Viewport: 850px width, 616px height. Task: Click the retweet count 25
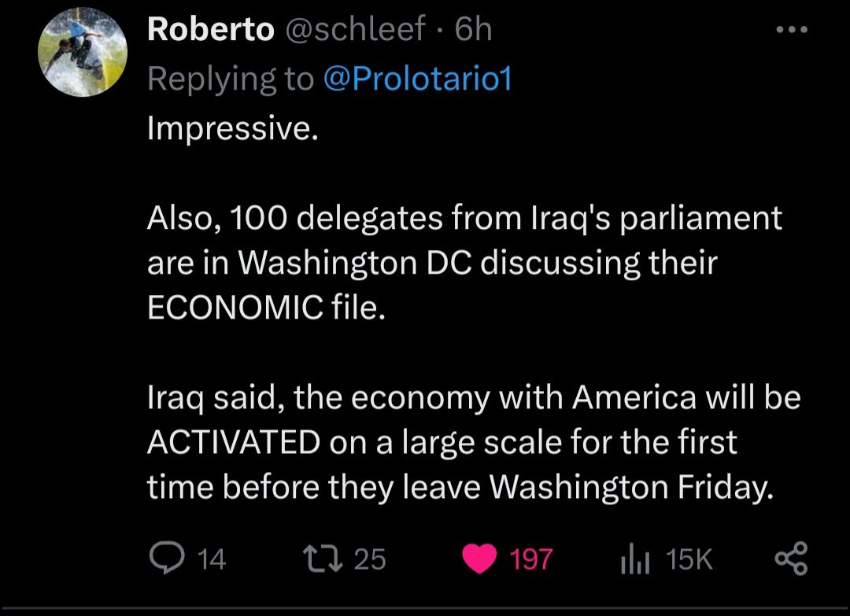point(370,559)
